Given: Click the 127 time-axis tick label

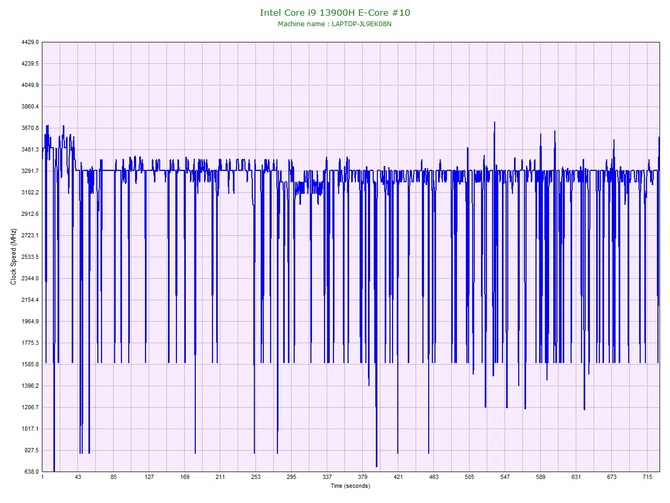Looking at the screenshot, I should point(149,477).
